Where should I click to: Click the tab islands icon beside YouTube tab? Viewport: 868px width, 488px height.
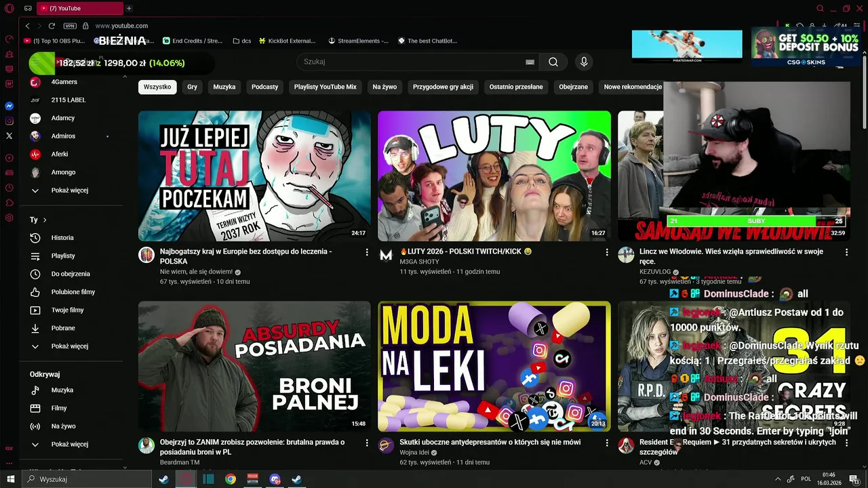(x=28, y=8)
